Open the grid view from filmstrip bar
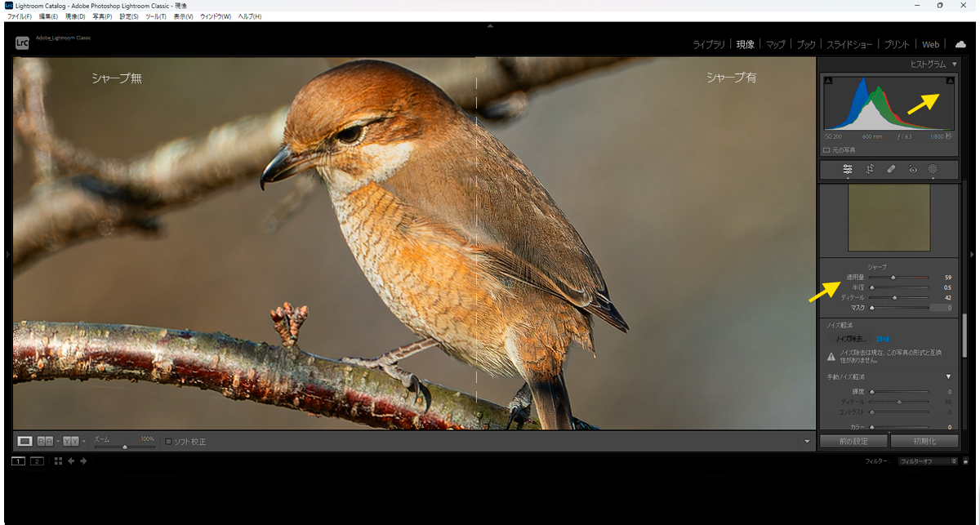 click(x=58, y=461)
